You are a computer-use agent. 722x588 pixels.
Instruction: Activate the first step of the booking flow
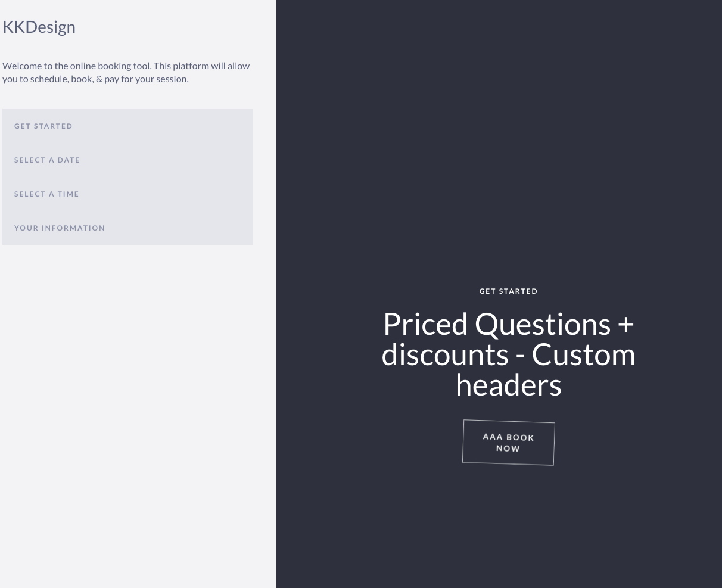[x=43, y=126]
